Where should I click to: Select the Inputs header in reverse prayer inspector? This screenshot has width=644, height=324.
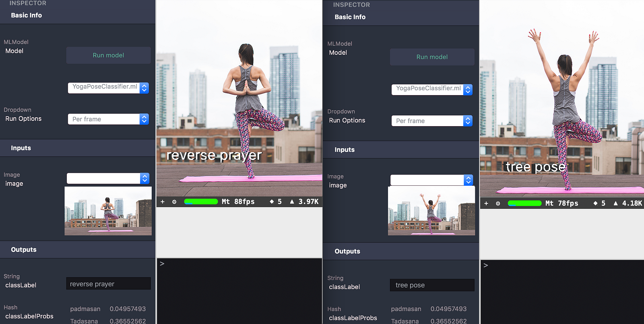click(21, 148)
